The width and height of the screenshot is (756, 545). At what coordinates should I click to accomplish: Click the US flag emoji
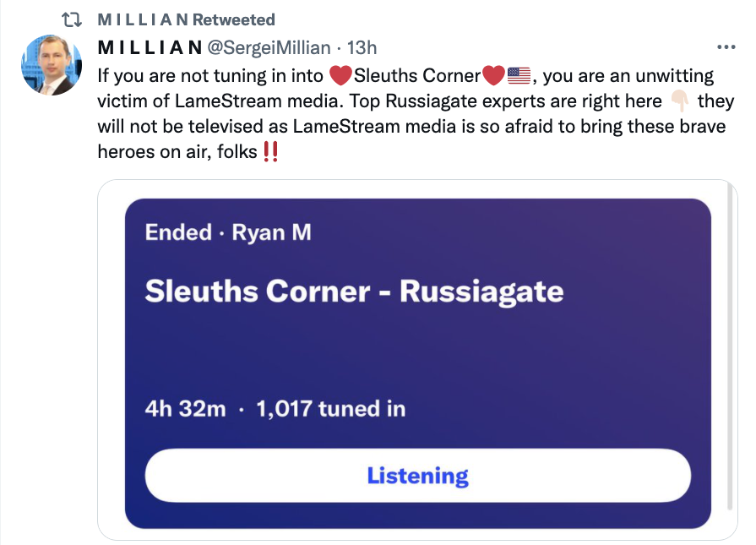click(519, 76)
